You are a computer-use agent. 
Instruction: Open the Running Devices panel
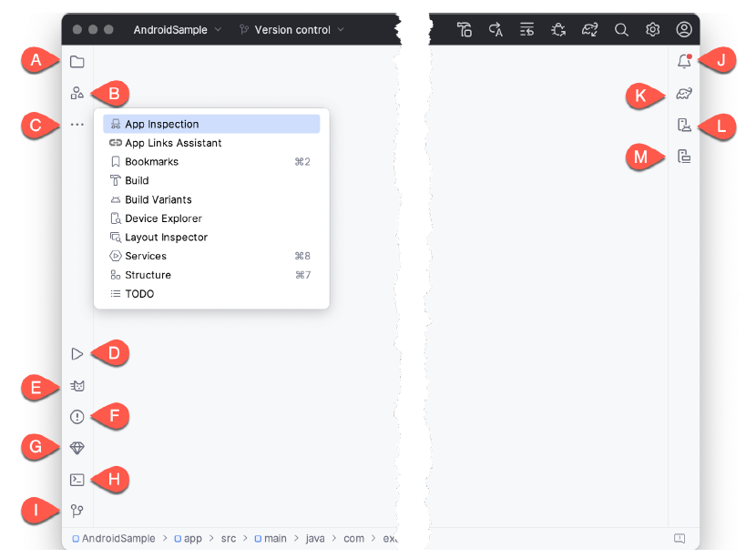click(x=684, y=157)
